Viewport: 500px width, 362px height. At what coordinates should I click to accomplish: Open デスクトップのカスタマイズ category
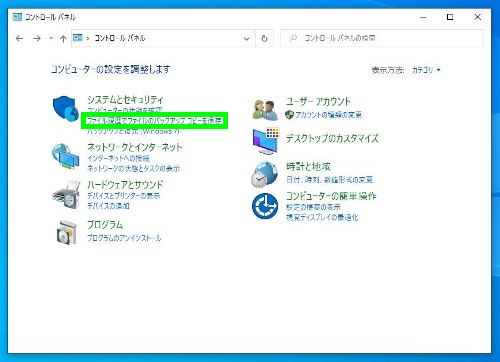[x=332, y=138]
